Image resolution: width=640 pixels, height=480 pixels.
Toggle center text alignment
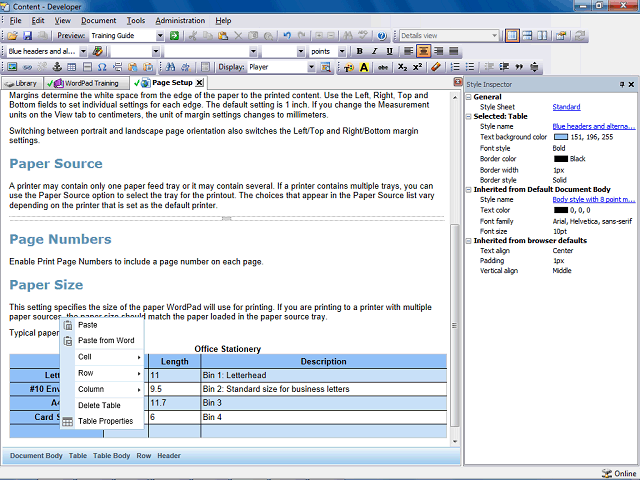[x=423, y=51]
